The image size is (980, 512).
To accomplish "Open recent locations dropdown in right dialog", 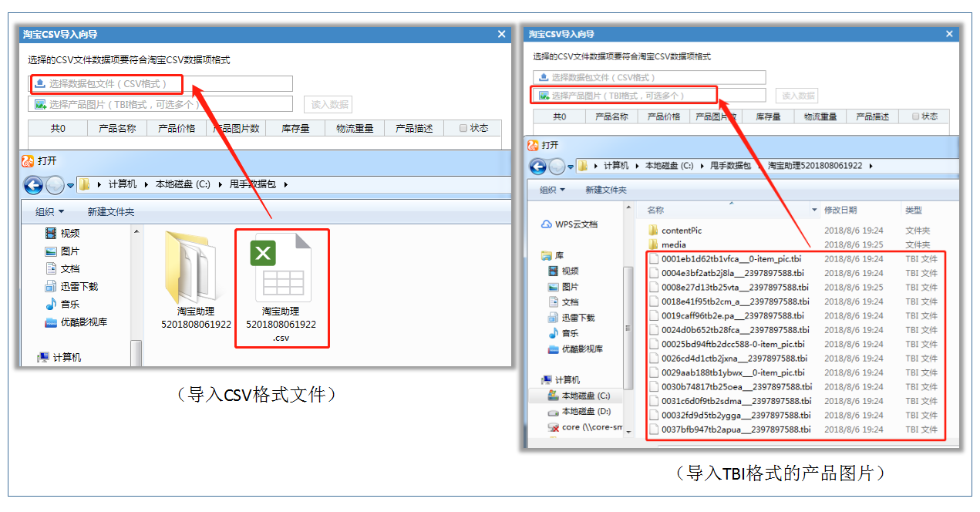I will point(571,166).
